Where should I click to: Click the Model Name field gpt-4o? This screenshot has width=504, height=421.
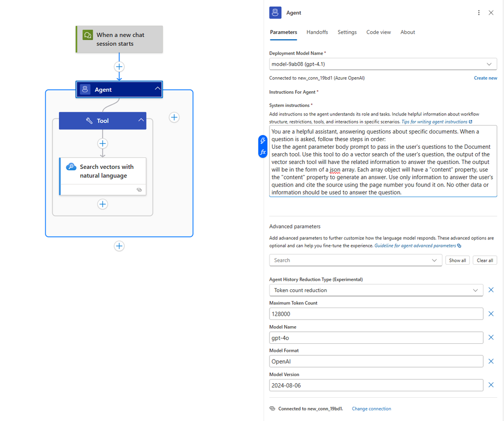click(x=376, y=338)
